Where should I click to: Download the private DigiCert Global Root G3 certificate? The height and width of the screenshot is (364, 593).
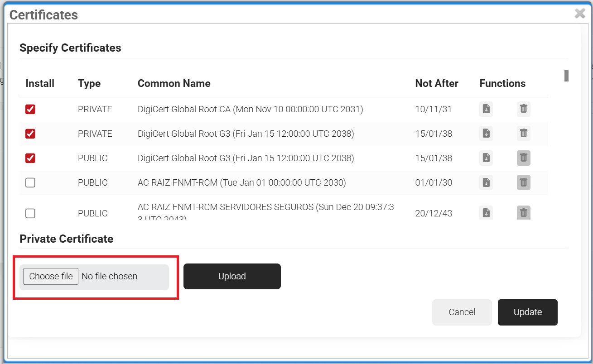pyautogui.click(x=486, y=134)
